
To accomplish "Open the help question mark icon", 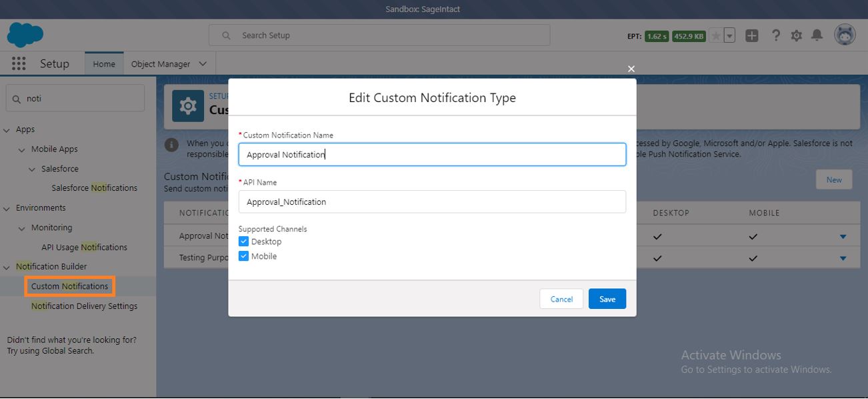I will point(775,36).
